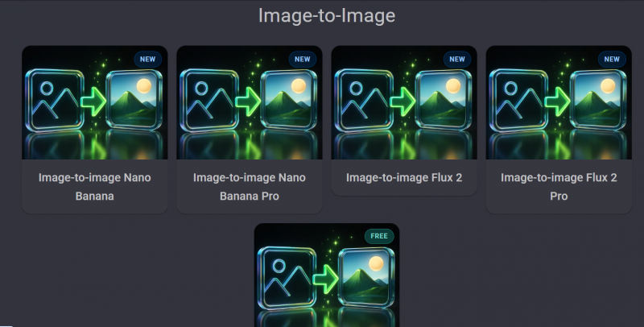Click mountain landscape icon in Flux 2 Pro card
644x327 pixels.
pyautogui.click(x=598, y=100)
